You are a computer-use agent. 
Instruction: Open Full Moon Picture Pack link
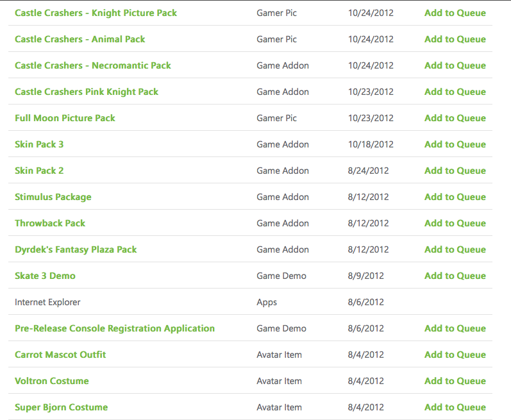tap(65, 118)
